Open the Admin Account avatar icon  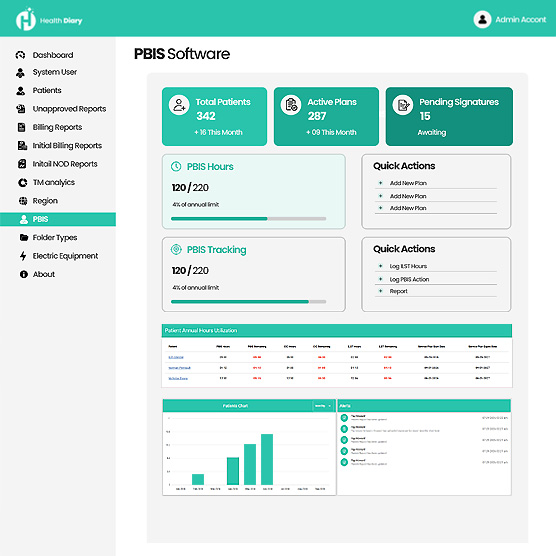[482, 19]
